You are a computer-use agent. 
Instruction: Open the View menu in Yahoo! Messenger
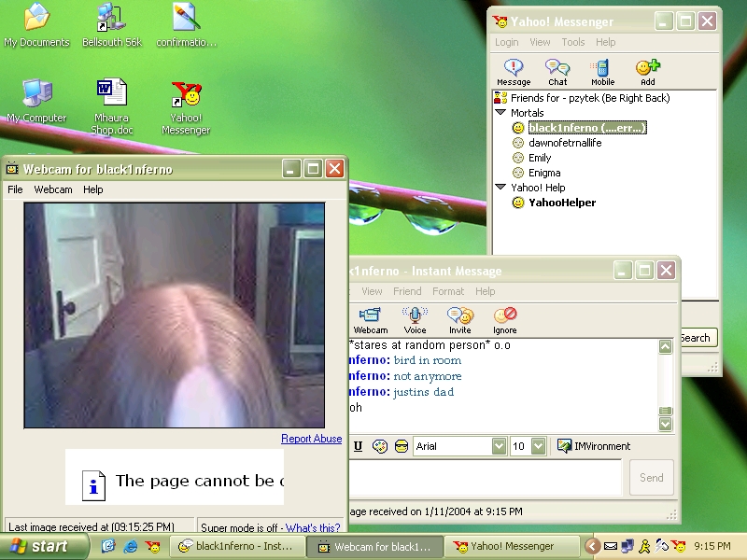point(540,42)
